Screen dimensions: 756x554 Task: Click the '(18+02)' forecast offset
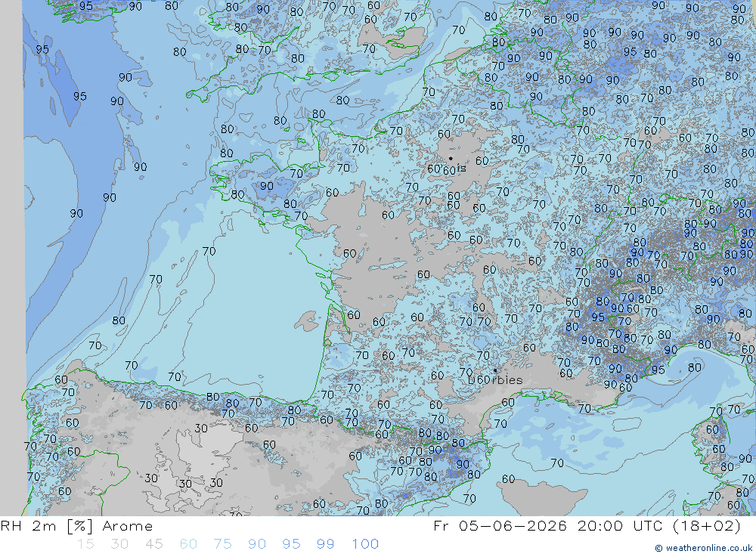[x=706, y=526]
